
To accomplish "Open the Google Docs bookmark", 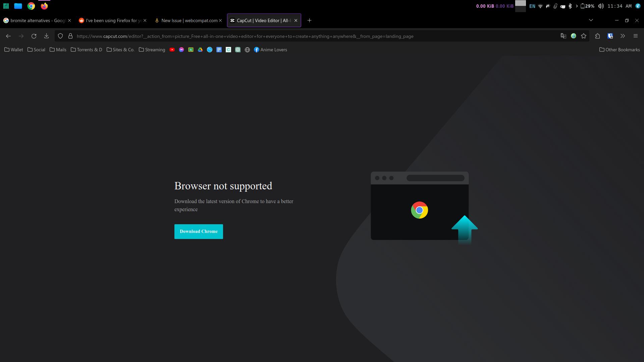I will [x=219, y=50].
